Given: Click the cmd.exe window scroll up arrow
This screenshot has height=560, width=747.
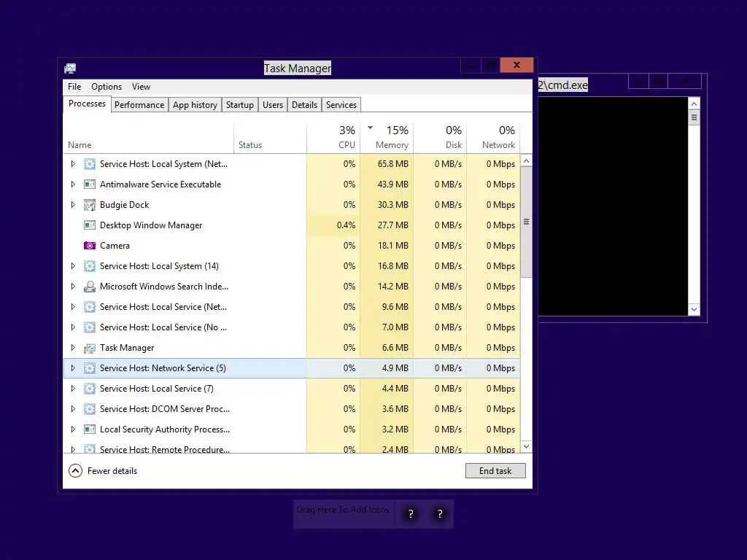Looking at the screenshot, I should point(694,104).
